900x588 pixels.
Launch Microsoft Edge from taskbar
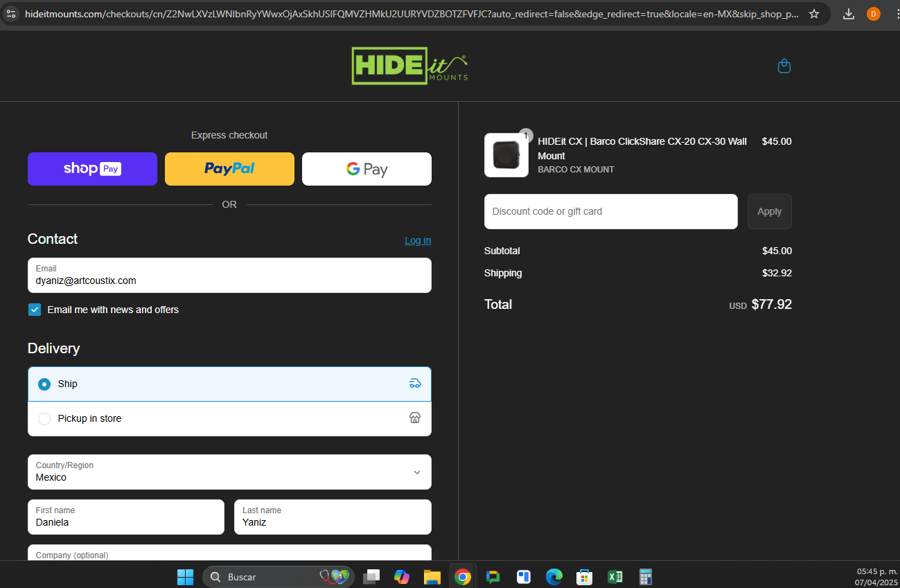tap(554, 577)
